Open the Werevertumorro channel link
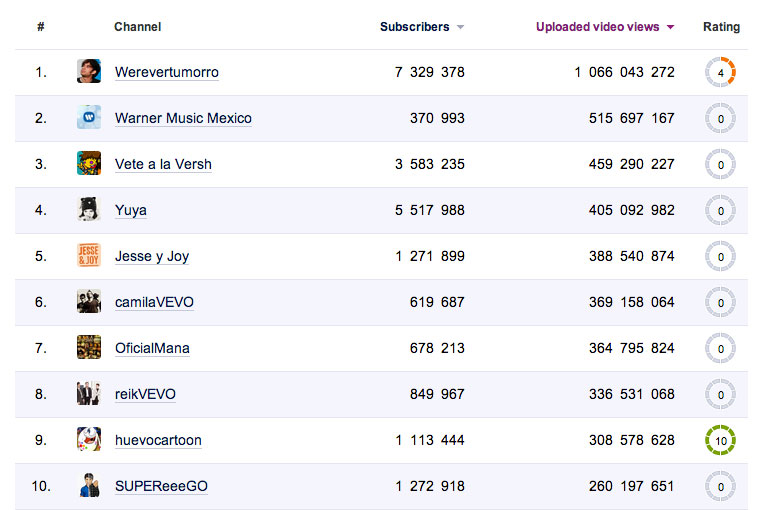The width and height of the screenshot is (766, 510). (x=166, y=72)
